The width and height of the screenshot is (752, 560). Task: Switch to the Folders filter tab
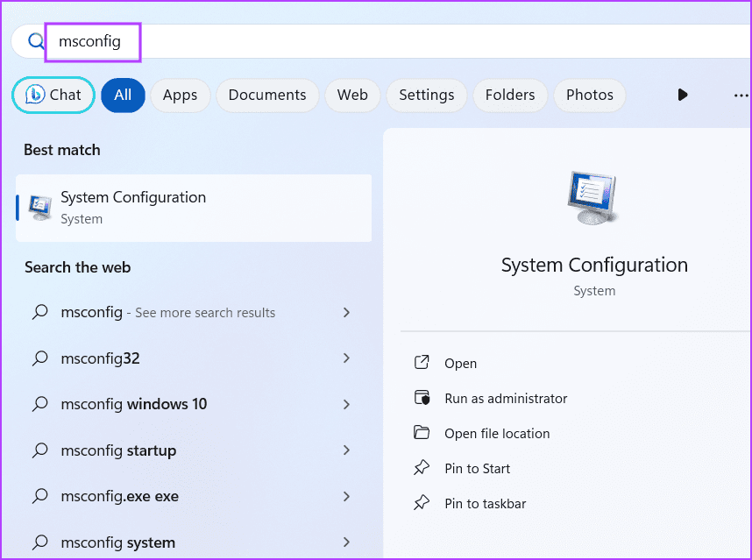click(510, 95)
